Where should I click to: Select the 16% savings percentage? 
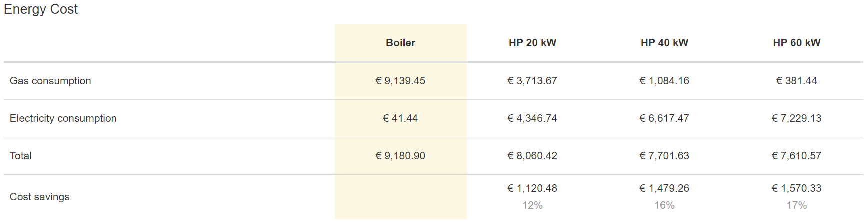[664, 205]
